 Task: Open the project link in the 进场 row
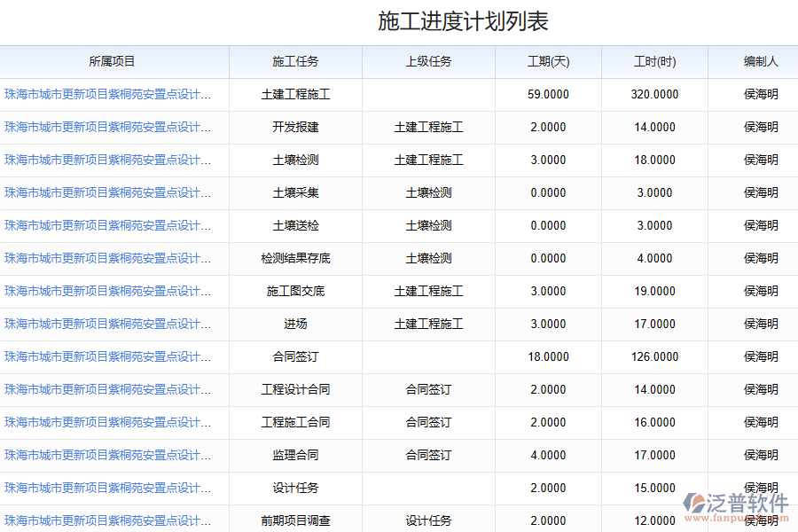pyautogui.click(x=107, y=325)
